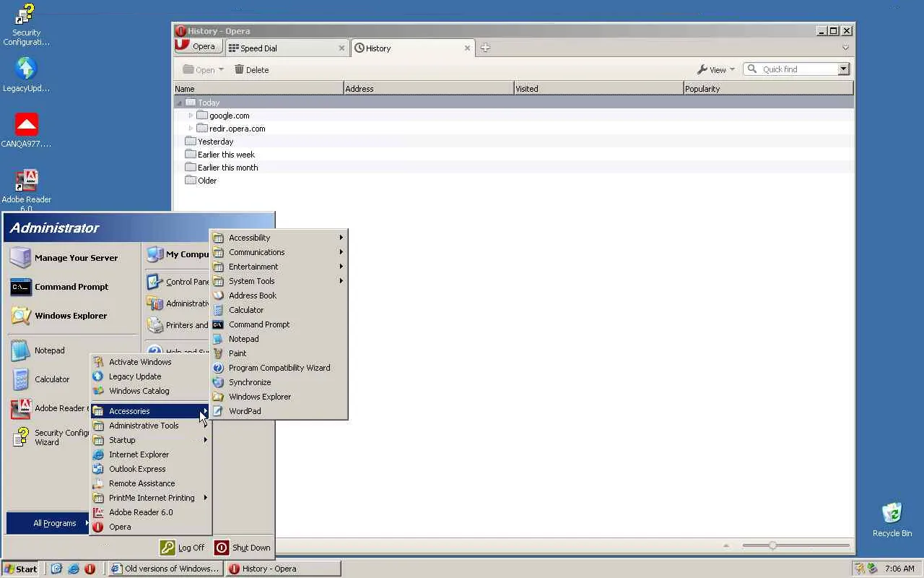
Task: Sort history by the Visited column header
Action: click(x=598, y=89)
